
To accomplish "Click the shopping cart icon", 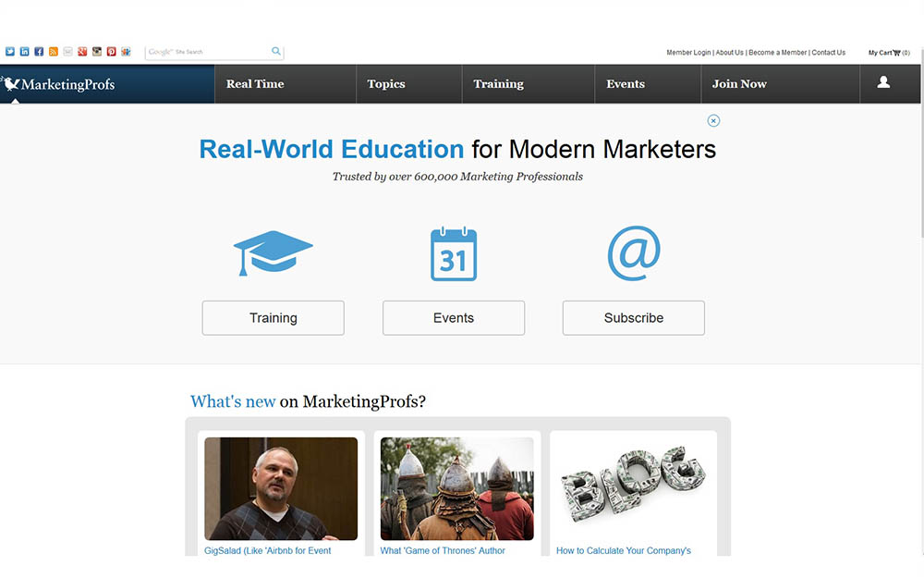I will (897, 53).
